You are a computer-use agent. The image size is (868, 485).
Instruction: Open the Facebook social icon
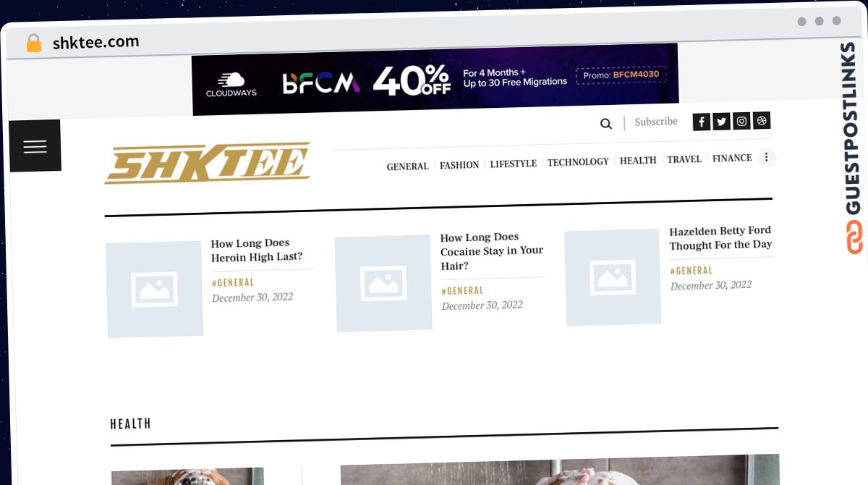point(702,122)
